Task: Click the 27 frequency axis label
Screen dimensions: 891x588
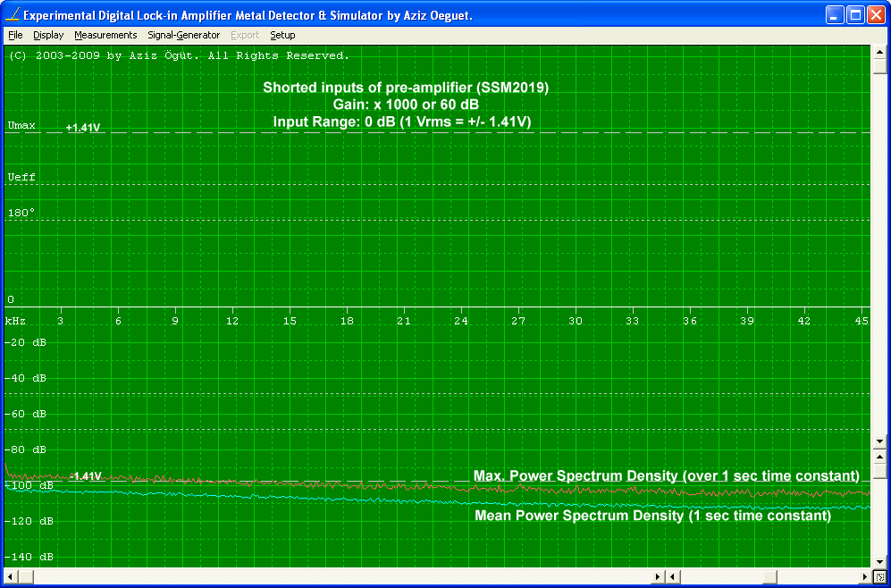Action: click(518, 321)
